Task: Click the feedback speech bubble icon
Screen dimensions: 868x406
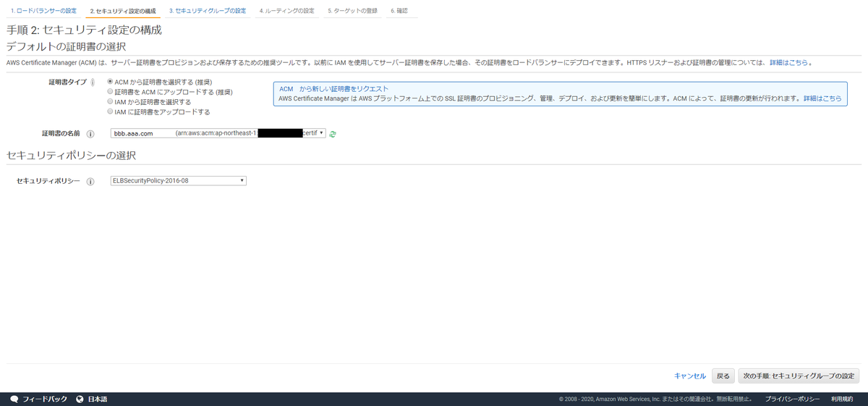Action: click(x=14, y=399)
